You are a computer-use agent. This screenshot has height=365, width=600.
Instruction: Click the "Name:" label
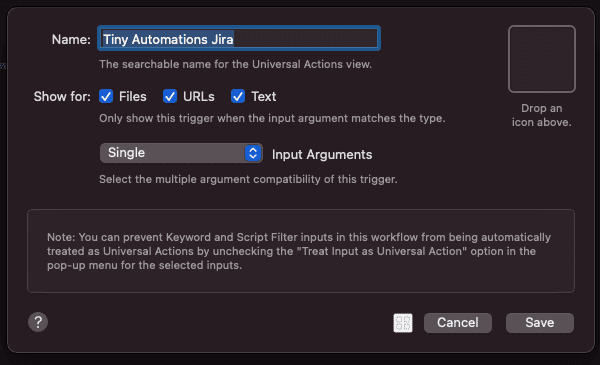[x=71, y=39]
